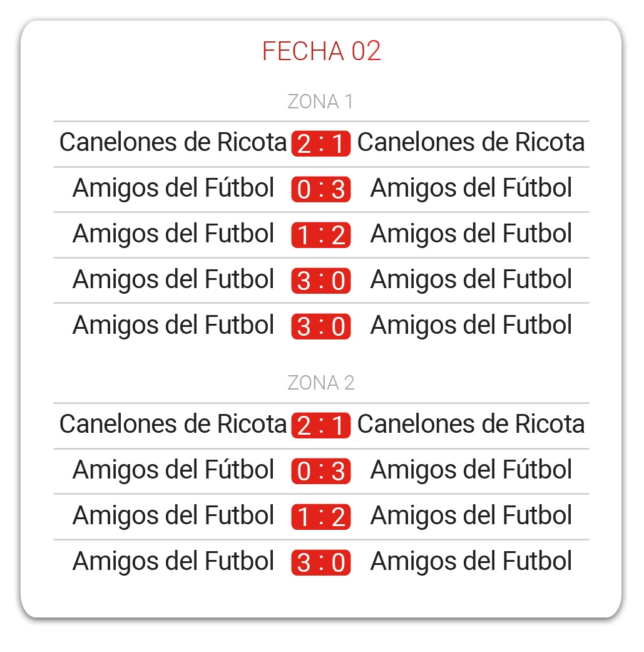Click the FECHA 02 title
The width and height of the screenshot is (644, 652).
(321, 51)
